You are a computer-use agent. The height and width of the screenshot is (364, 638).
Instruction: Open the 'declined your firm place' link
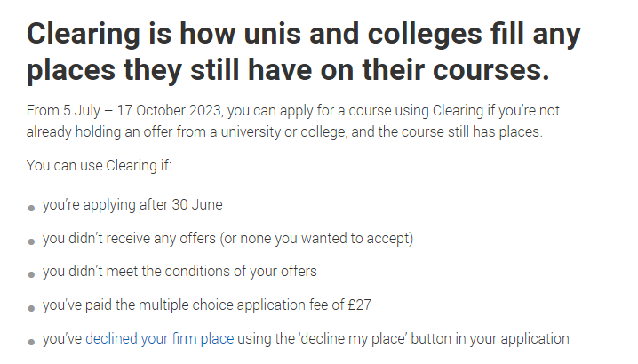pos(160,339)
